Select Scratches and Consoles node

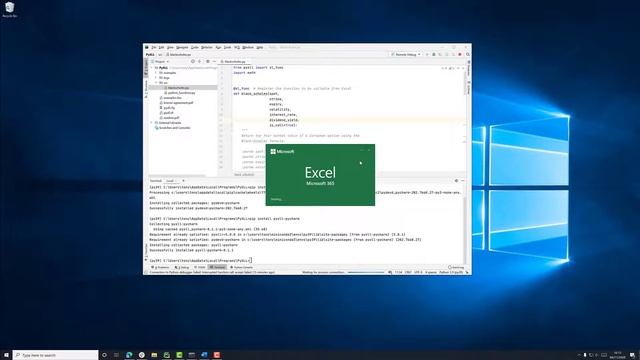(x=173, y=128)
